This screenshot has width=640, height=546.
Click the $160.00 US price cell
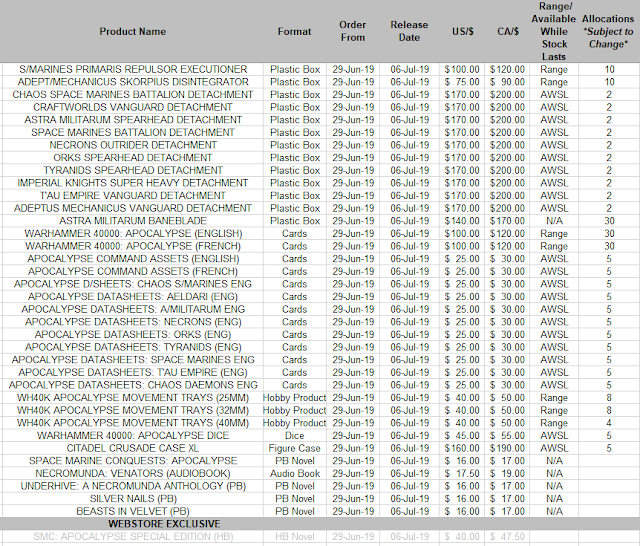(x=462, y=448)
